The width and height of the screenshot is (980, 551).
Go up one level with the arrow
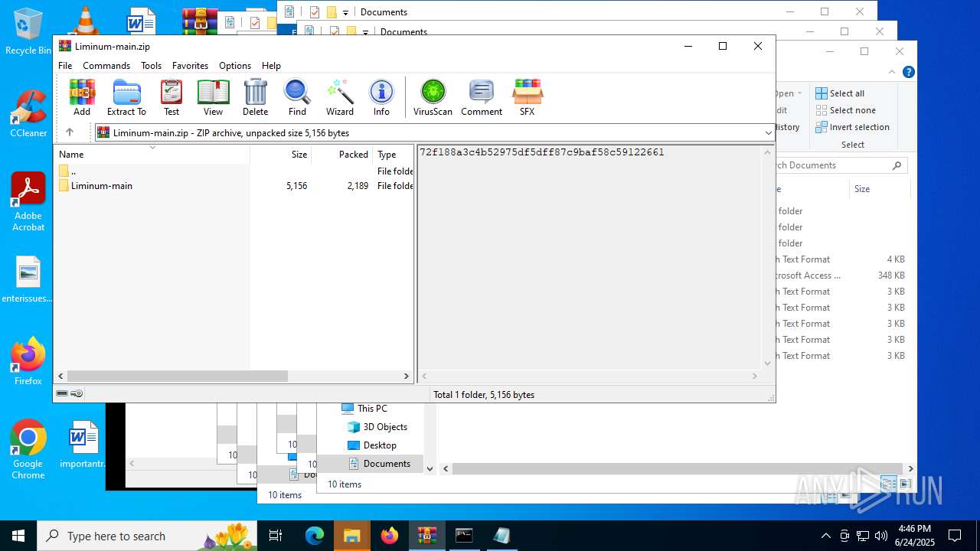[70, 132]
